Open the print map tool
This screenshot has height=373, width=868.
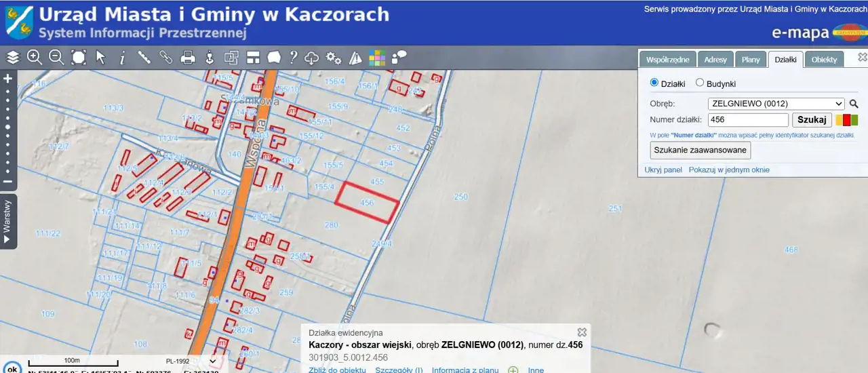point(188,58)
